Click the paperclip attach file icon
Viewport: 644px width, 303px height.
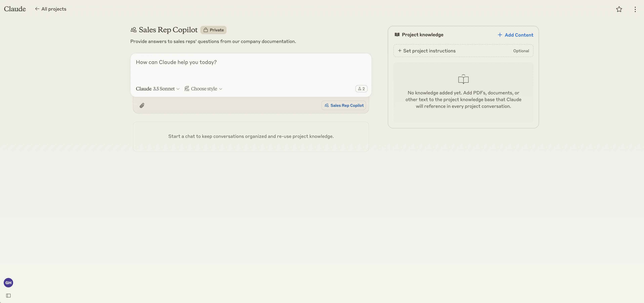(x=142, y=105)
